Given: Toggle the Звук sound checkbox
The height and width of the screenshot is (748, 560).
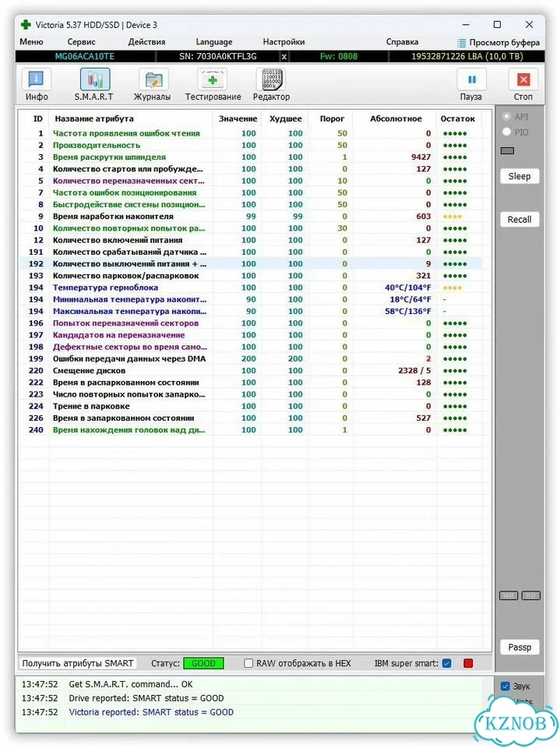Looking at the screenshot, I should pyautogui.click(x=505, y=686).
